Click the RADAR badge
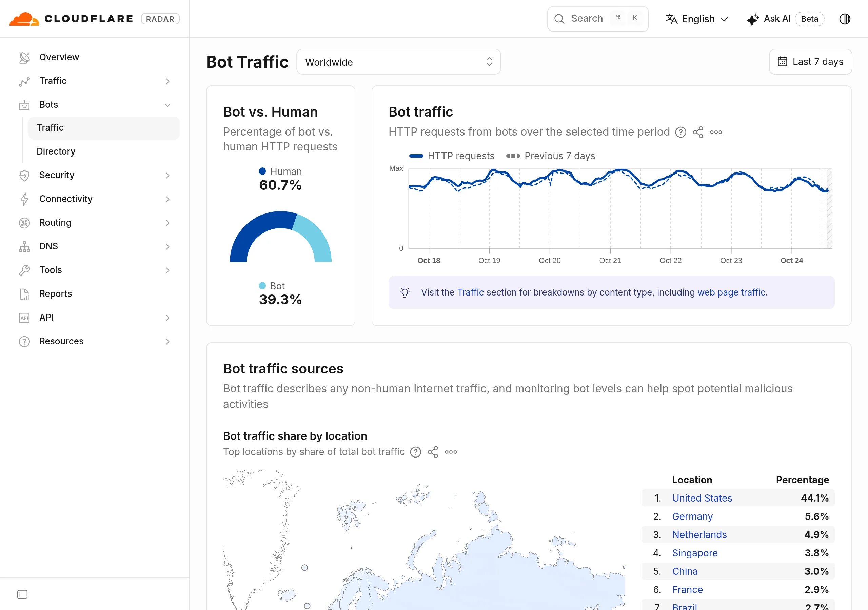This screenshot has width=868, height=610. point(160,19)
